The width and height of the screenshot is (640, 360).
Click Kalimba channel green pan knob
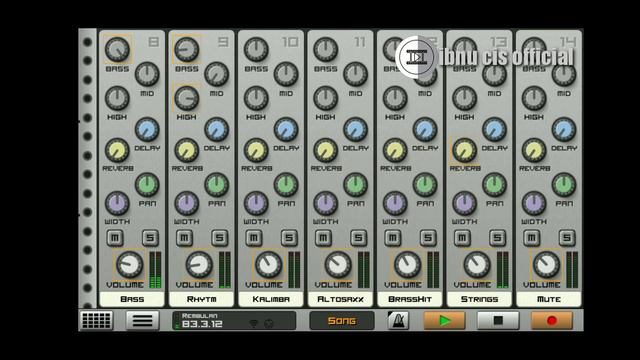tap(286, 184)
